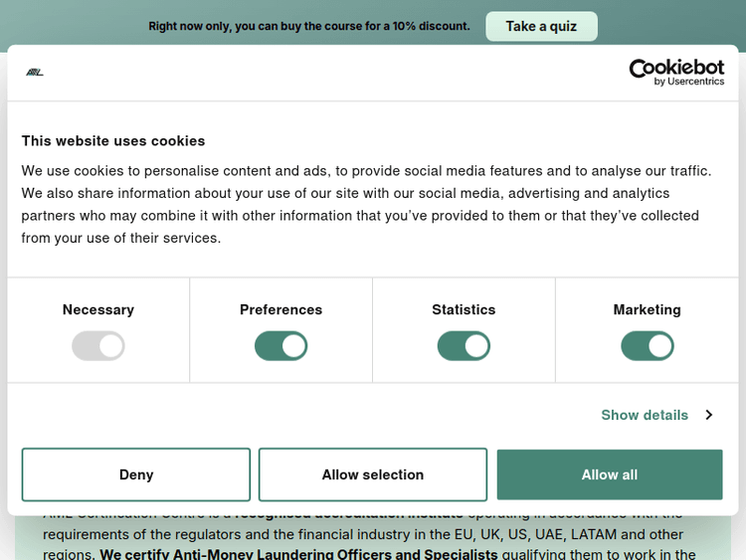This screenshot has width=746, height=560.
Task: Toggle the Necessary cookies switch
Action: (x=98, y=346)
